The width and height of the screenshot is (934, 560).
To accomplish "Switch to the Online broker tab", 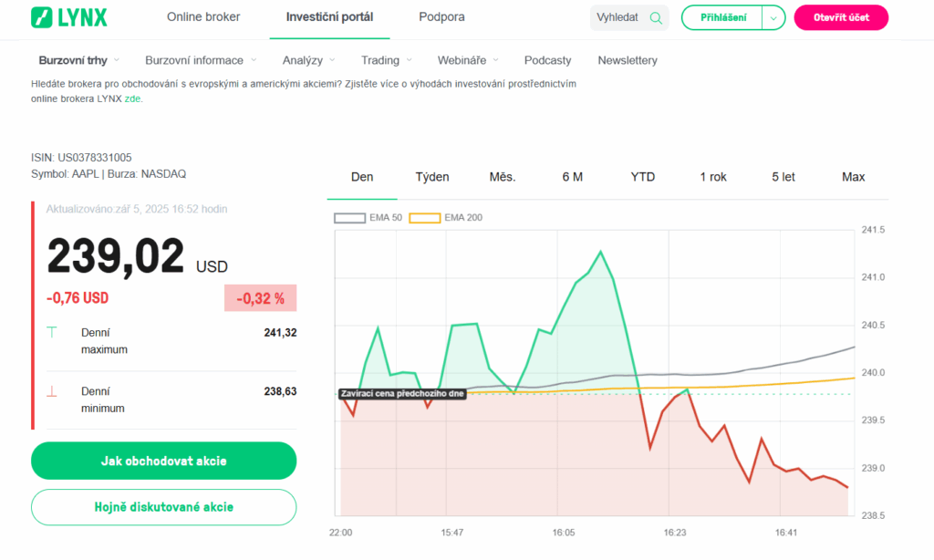I will point(203,17).
